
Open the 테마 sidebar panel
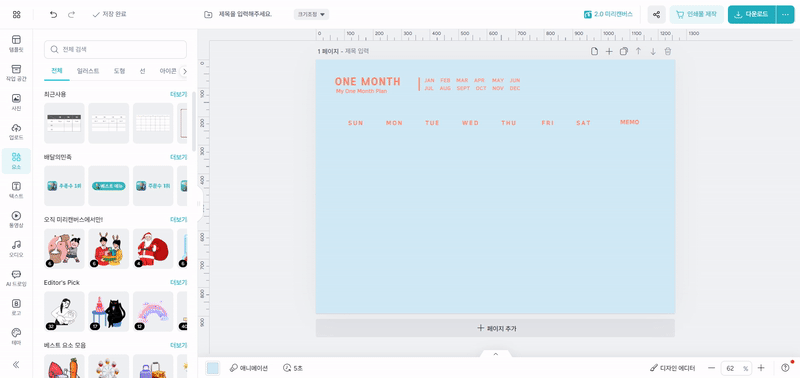(x=16, y=337)
